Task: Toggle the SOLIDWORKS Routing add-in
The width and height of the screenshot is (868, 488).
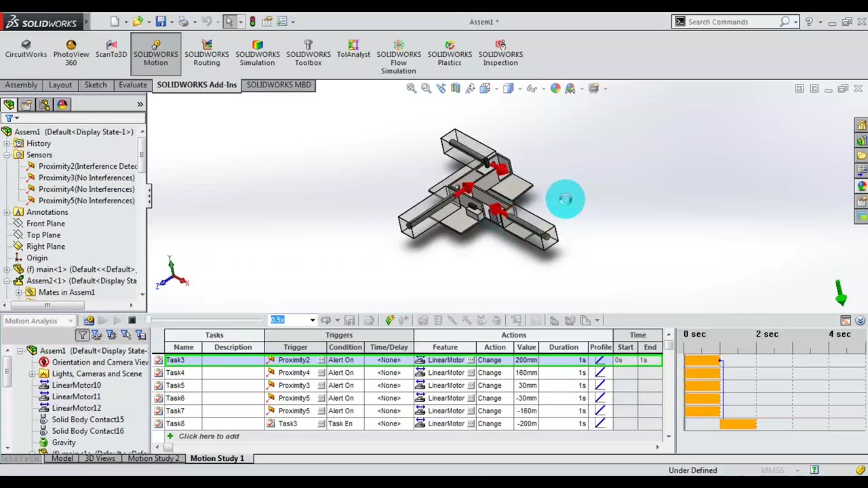Action: click(207, 53)
